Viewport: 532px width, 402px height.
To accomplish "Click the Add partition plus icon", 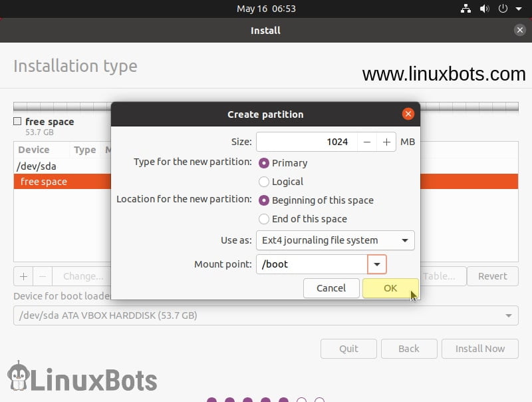I will [x=23, y=276].
